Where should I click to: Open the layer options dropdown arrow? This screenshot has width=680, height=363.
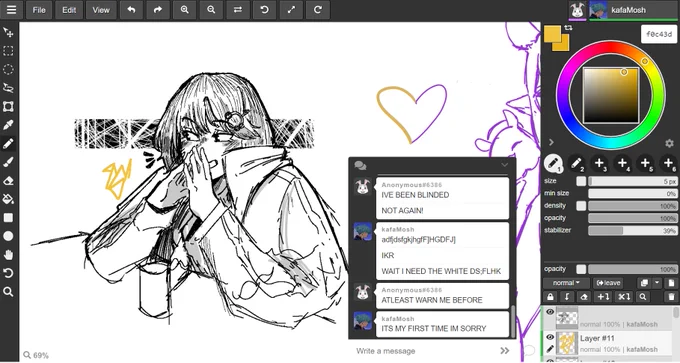[x=657, y=283]
